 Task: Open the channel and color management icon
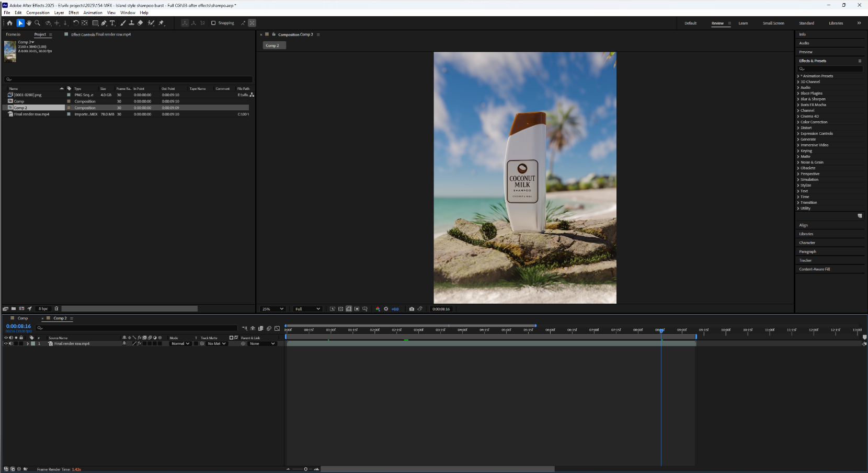click(378, 309)
